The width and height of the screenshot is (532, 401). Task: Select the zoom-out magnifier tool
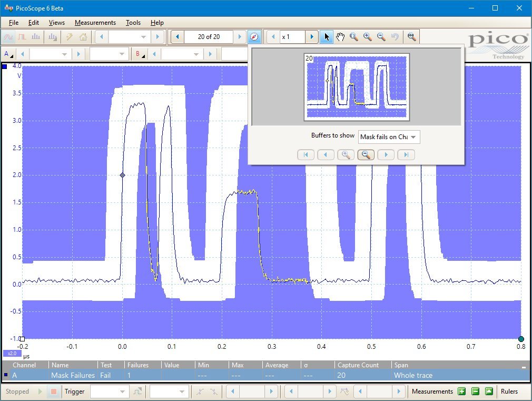[x=381, y=37]
